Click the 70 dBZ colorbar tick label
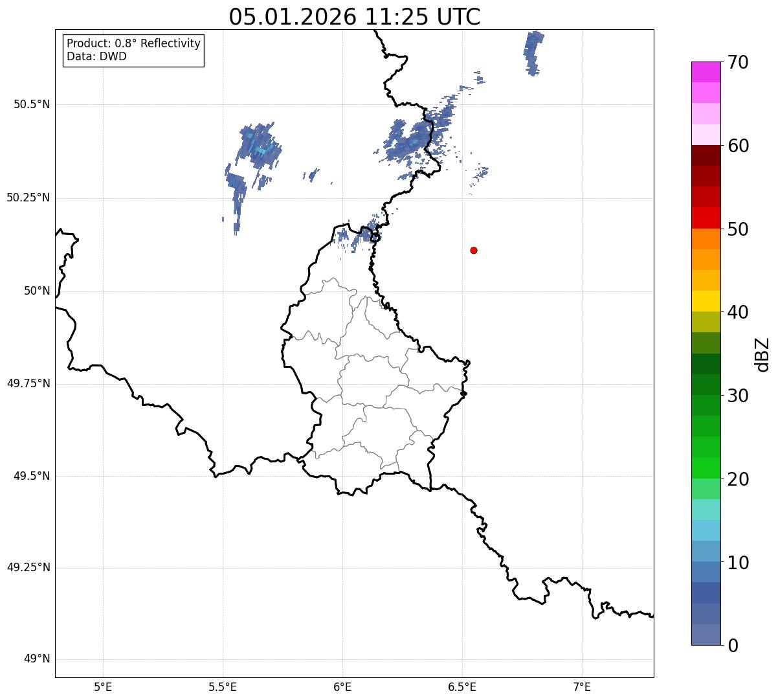The image size is (778, 700). click(x=739, y=62)
